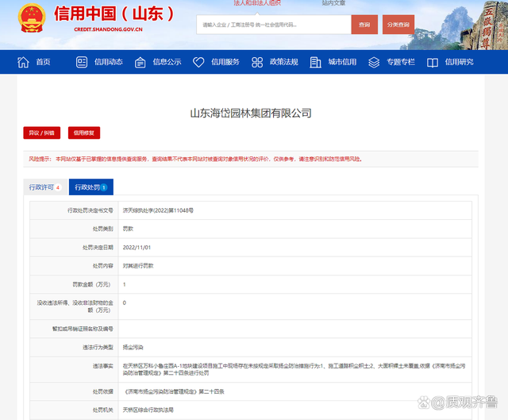Screen dimensions: 508x420
Task: Click the 风险提示 warning text
Action: [195, 159]
